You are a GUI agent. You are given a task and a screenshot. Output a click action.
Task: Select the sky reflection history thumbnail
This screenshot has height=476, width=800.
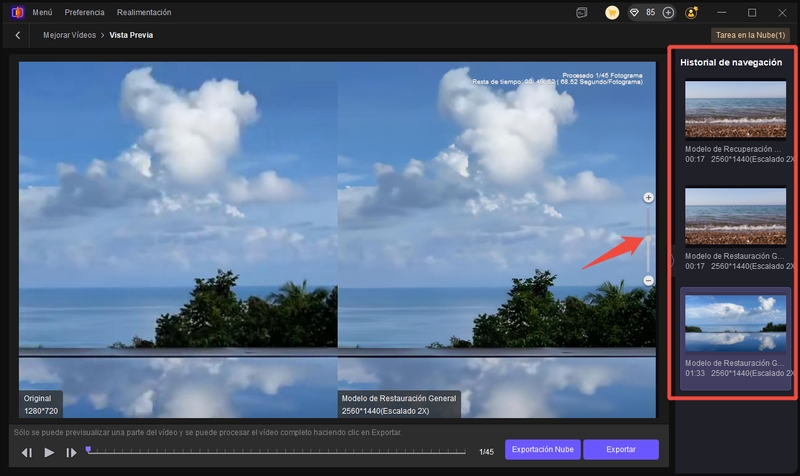[x=735, y=323]
